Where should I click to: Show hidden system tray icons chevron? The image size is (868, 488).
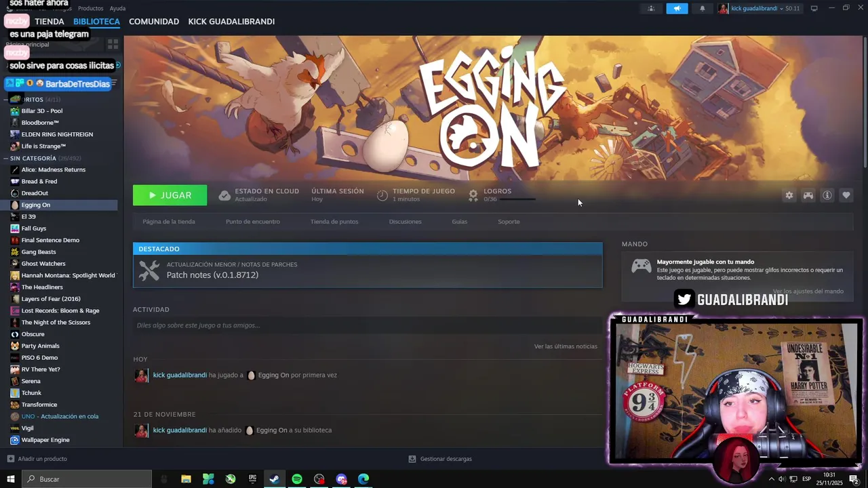tap(771, 479)
